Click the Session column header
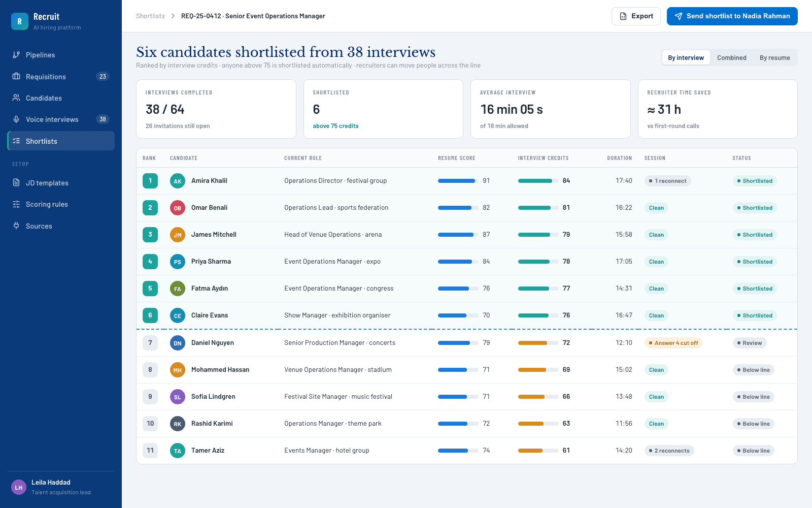The width and height of the screenshot is (812, 508). (x=655, y=158)
